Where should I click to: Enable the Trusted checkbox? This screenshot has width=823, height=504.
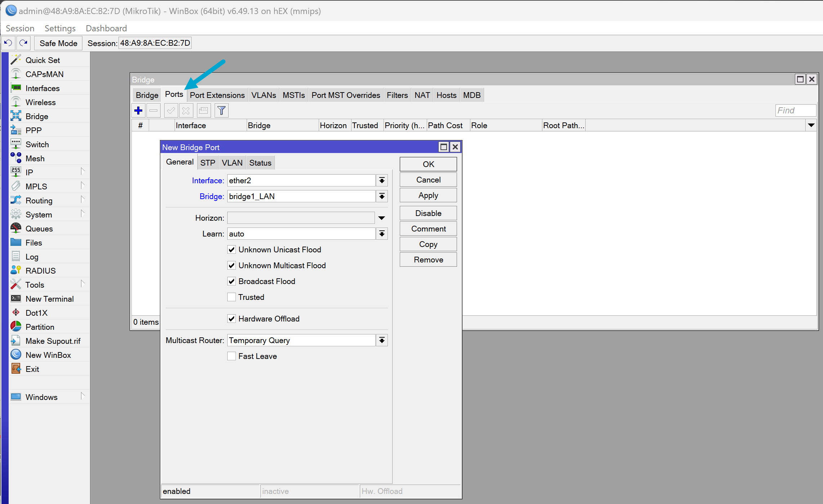pos(232,297)
